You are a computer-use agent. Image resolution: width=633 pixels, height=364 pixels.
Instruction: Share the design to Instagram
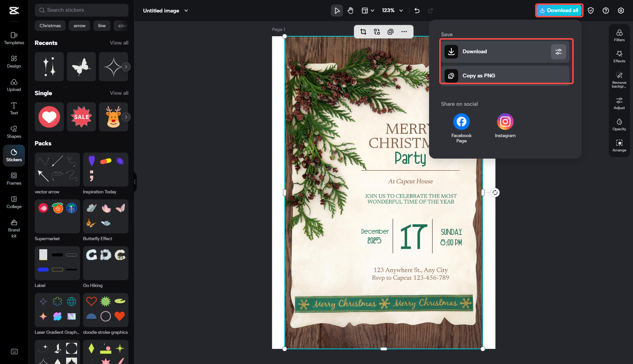pos(505,122)
